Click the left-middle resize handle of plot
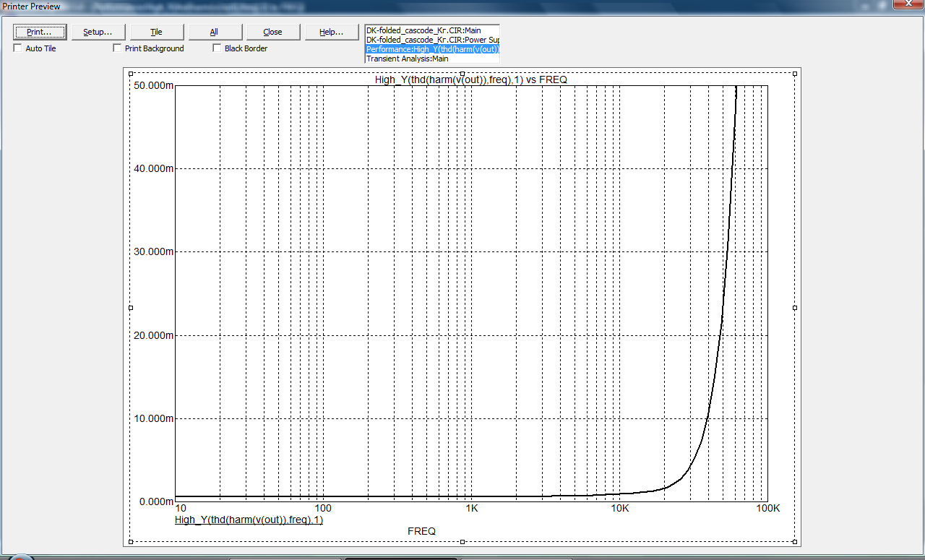This screenshot has height=560, width=925. pos(131,308)
